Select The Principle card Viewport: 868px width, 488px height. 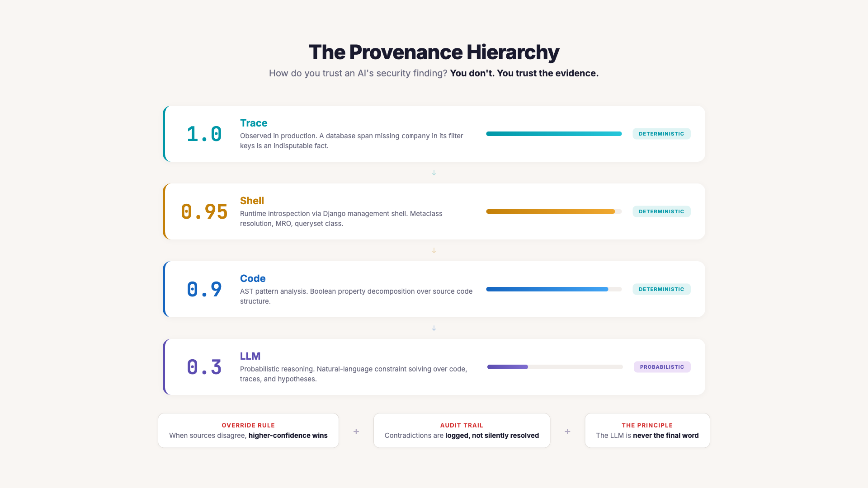point(647,431)
